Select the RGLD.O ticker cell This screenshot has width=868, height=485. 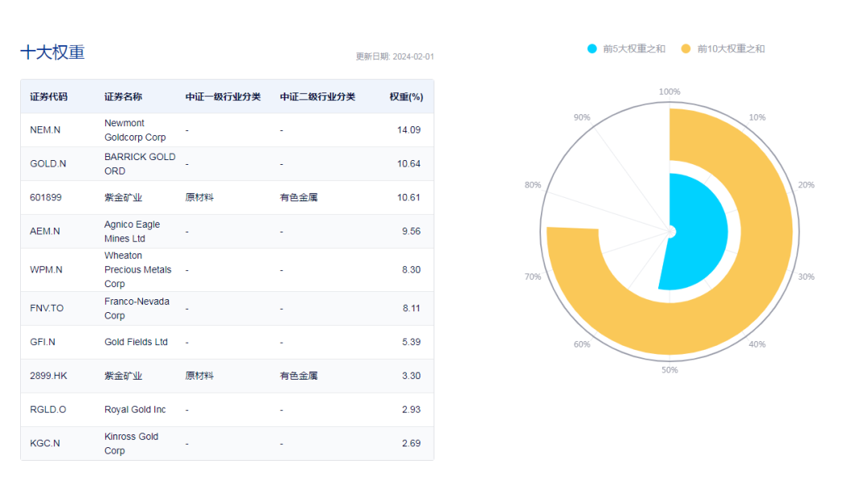[x=48, y=409]
